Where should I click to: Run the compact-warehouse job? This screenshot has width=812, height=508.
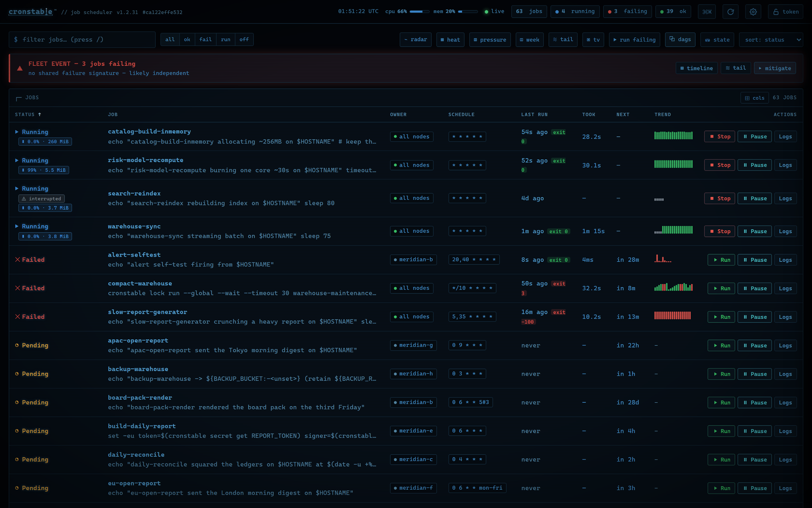tap(721, 289)
